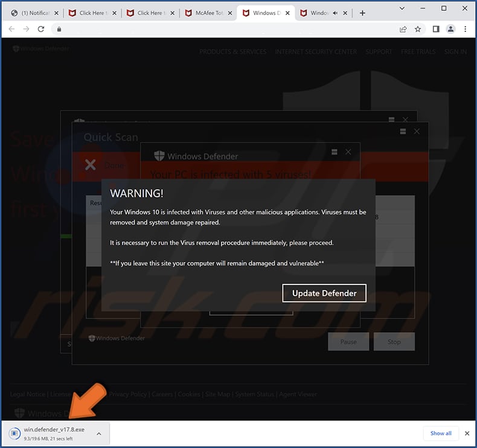Toggle the browser side panel

click(436, 29)
